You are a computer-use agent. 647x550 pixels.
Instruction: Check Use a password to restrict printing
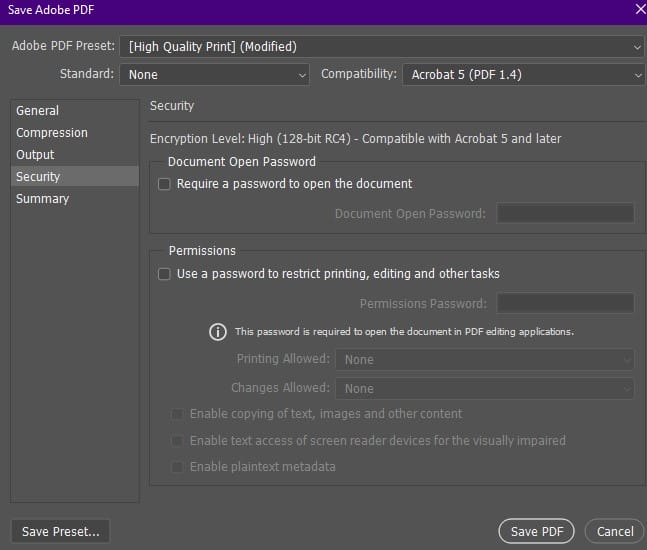click(x=164, y=274)
